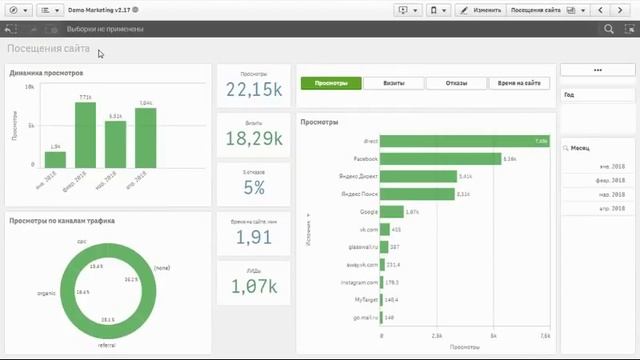The height and width of the screenshot is (360, 640).
Task: Select the Яндекс Поиск source label
Action: pos(360,194)
